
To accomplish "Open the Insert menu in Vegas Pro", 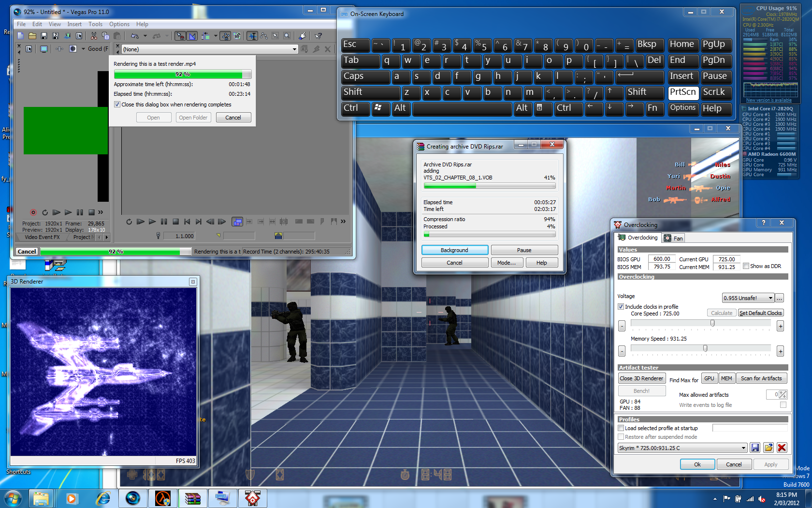I will coord(74,24).
